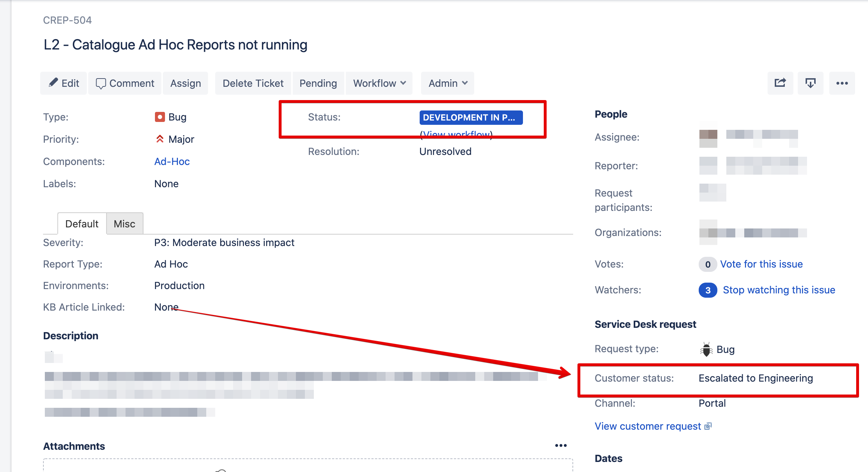
Task: Click the Development In Progress status badge
Action: click(x=471, y=118)
